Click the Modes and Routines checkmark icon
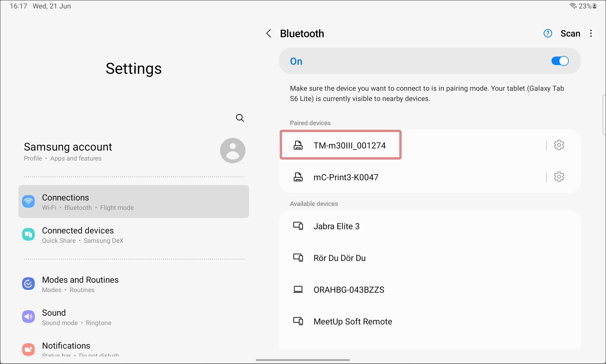The width and height of the screenshot is (606, 364). [x=28, y=284]
